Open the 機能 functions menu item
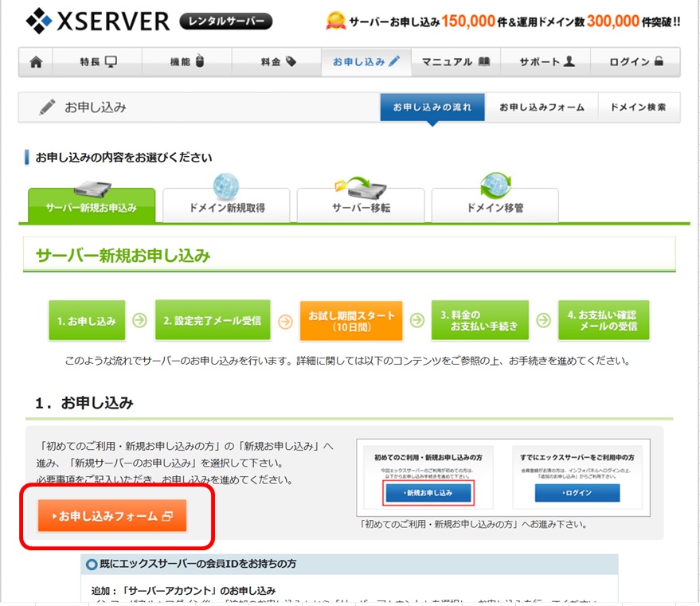700x606 pixels. (187, 62)
